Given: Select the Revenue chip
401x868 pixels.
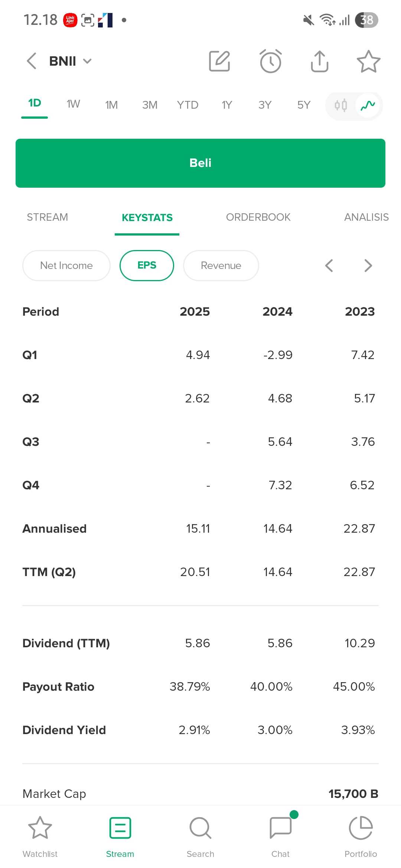Looking at the screenshot, I should tap(221, 266).
